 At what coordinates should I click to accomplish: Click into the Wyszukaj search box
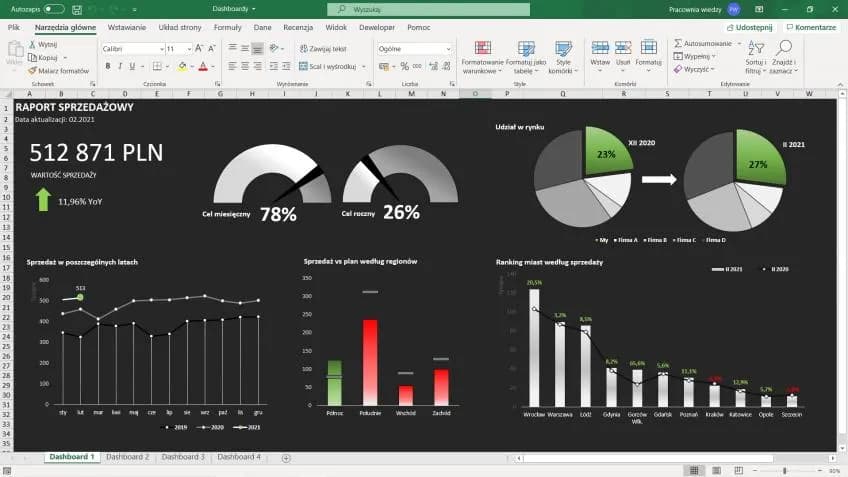[x=420, y=9]
